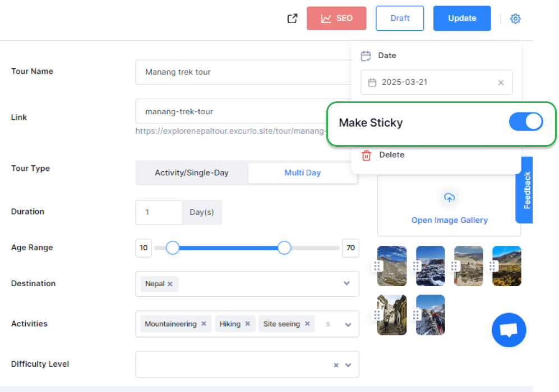The width and height of the screenshot is (559, 392).
Task: Select Delete from the settings menu
Action: pyautogui.click(x=391, y=155)
